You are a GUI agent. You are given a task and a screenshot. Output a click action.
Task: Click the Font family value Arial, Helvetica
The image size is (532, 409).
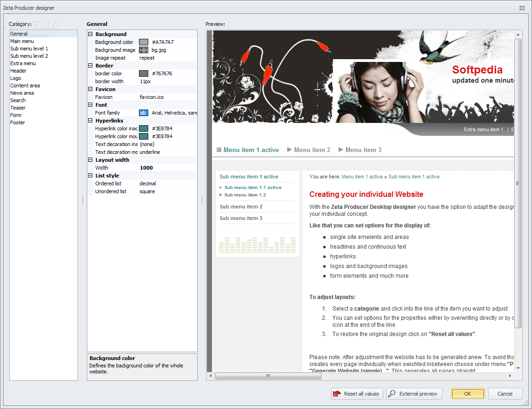174,113
